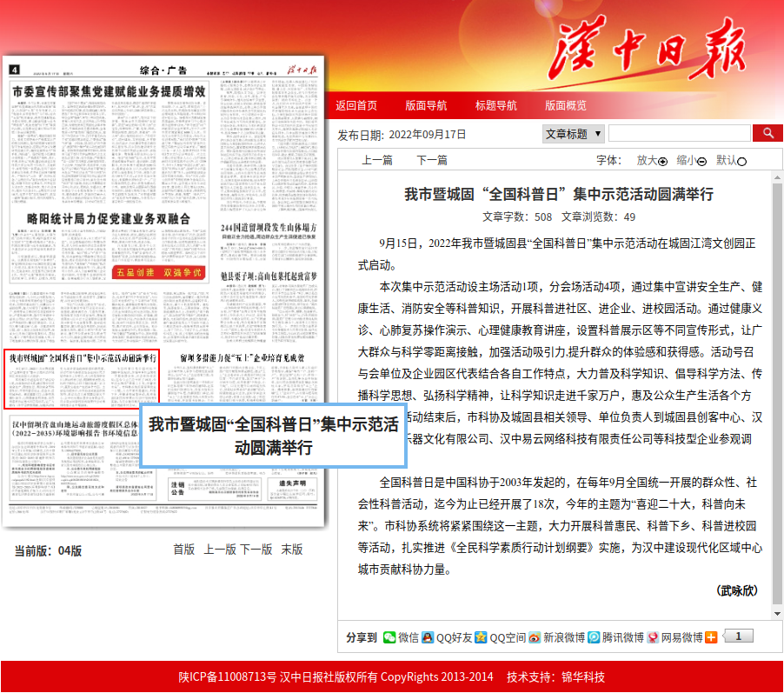784x693 pixels.
Task: Click 微信 share text label
Action: point(409,637)
